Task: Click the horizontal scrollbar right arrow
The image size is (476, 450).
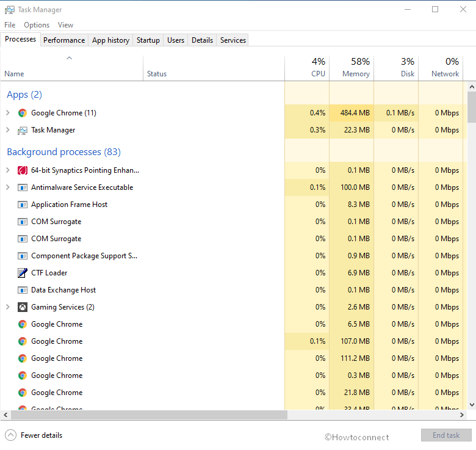Action: tap(462, 415)
